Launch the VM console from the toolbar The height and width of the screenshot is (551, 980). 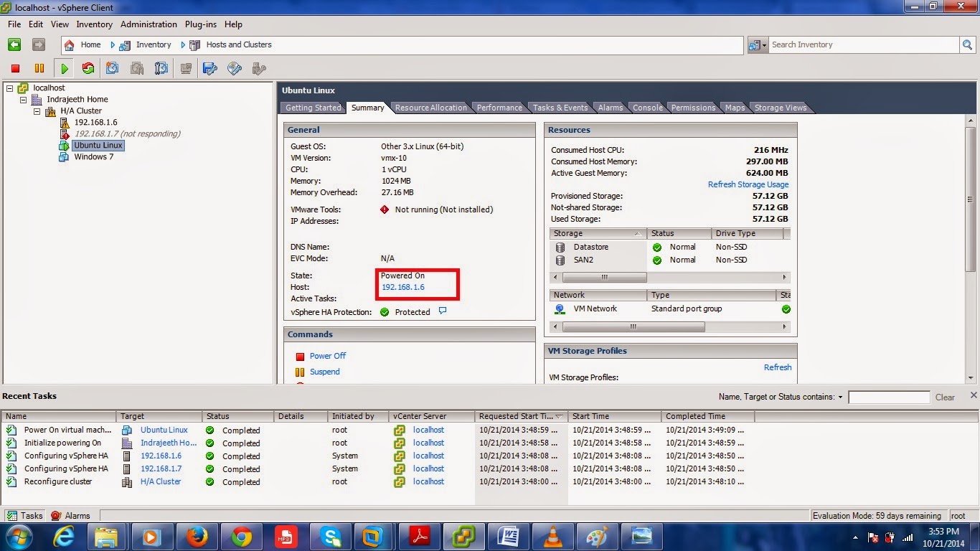(x=187, y=68)
